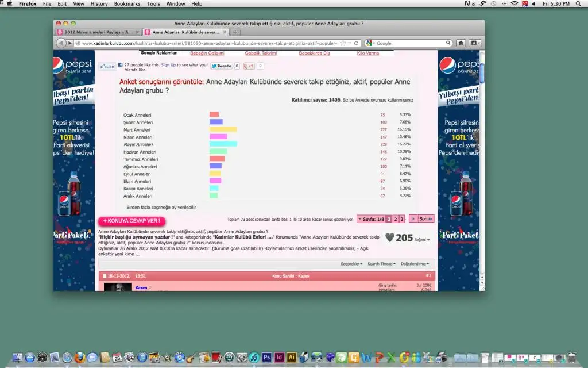Image resolution: width=588 pixels, height=368 pixels.
Task: Open the File menu
Action: [x=47, y=4]
